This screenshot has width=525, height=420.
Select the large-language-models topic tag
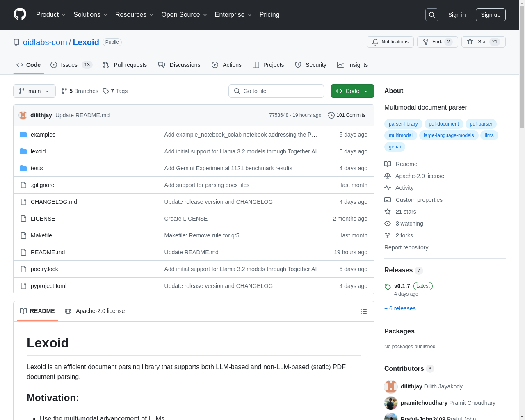click(449, 135)
